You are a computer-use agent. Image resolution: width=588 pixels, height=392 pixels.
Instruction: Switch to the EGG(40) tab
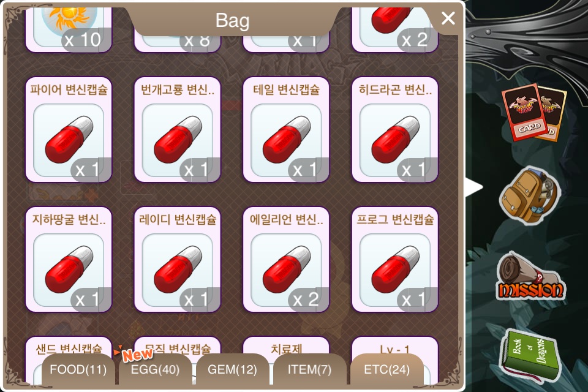155,369
